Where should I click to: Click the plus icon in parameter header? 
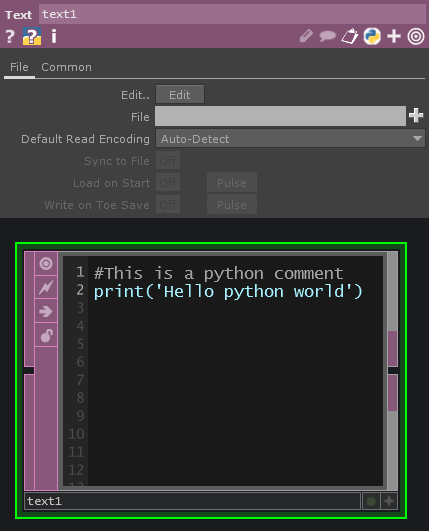(394, 36)
